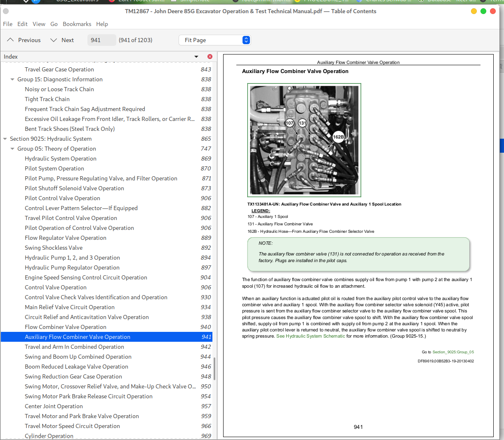Collapse Section 9025: Hydraulic System tree node
Screen dimensions: 504x440
click(5, 139)
